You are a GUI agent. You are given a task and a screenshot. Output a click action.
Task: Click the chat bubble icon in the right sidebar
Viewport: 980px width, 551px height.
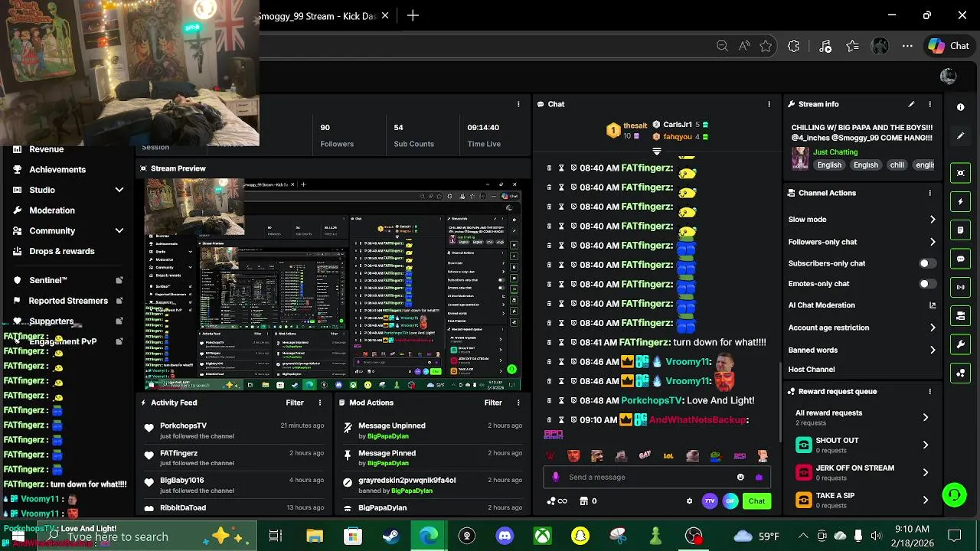click(961, 259)
